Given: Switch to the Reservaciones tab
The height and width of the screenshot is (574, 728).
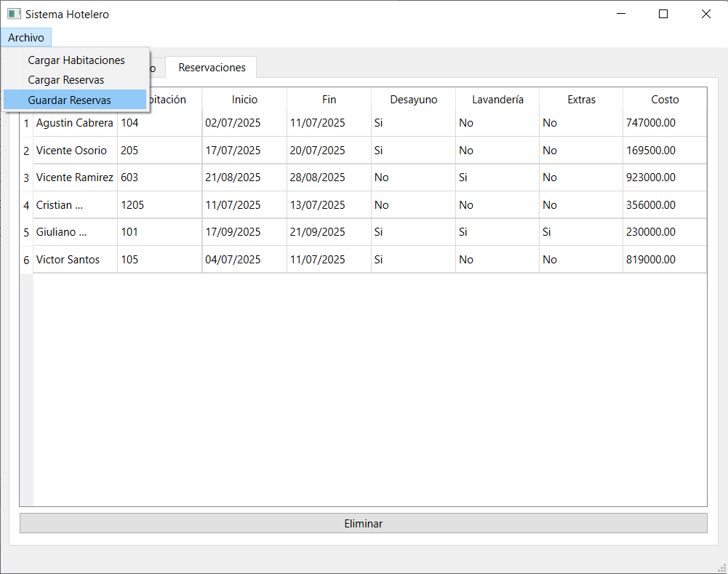Looking at the screenshot, I should [x=212, y=68].
